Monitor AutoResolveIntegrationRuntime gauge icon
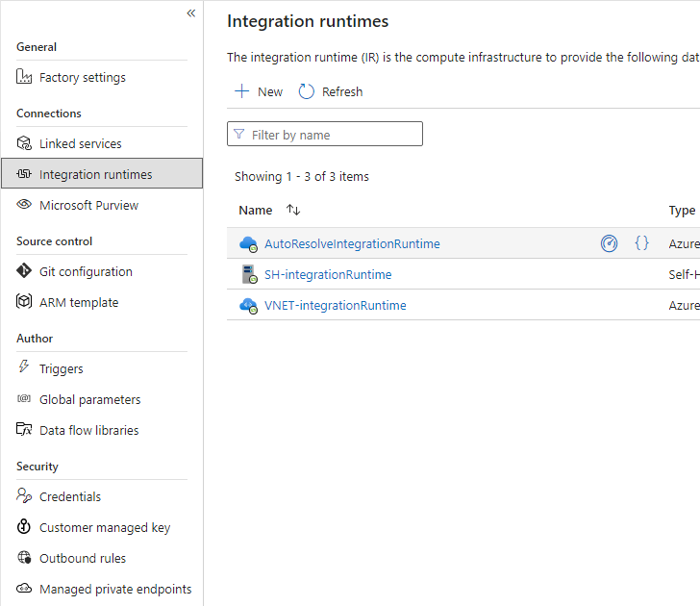The width and height of the screenshot is (700, 606). pos(609,243)
